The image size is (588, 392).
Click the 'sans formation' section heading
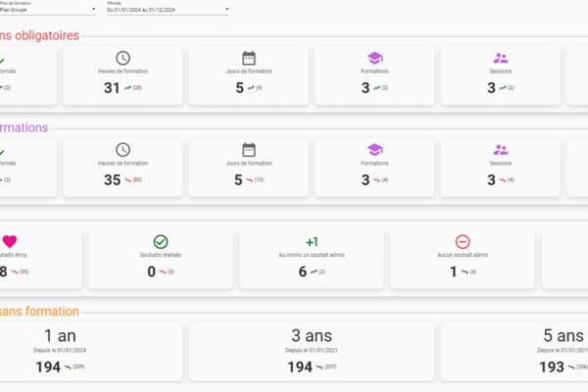(39, 312)
